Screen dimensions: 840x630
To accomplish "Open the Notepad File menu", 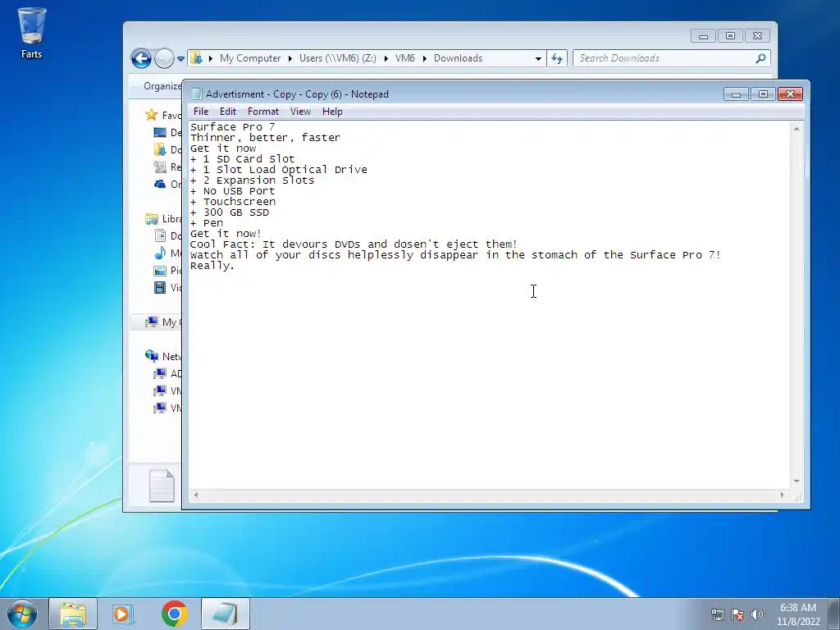I will (x=201, y=112).
